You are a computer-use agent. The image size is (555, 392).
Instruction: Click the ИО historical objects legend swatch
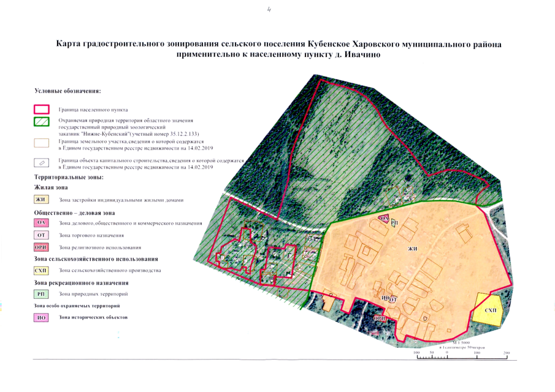(41, 317)
